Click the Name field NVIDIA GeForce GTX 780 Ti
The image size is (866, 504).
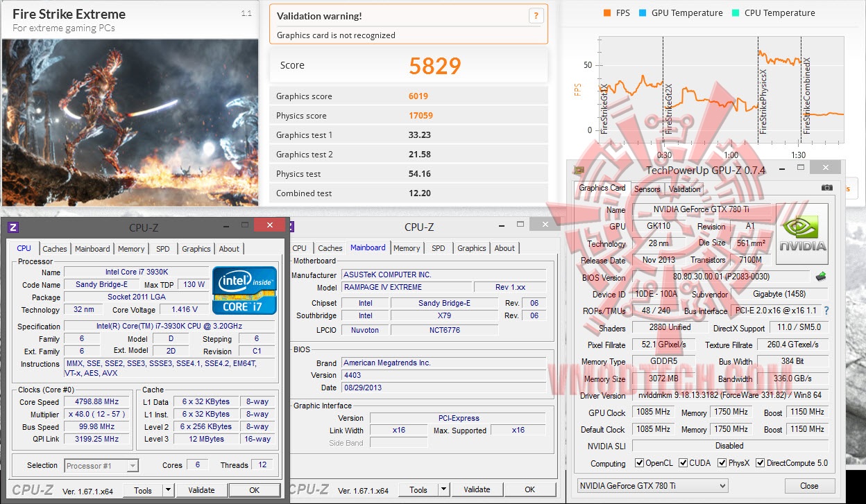[700, 210]
